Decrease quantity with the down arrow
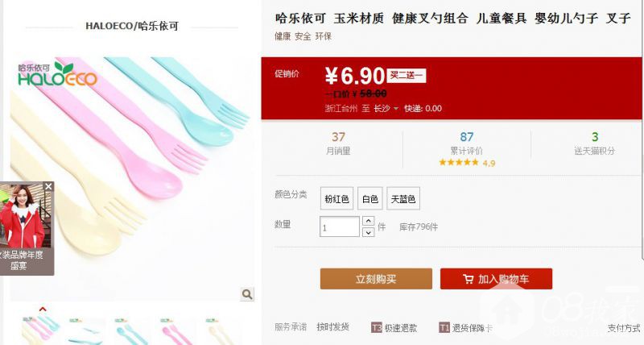This screenshot has height=345, width=644. [x=368, y=232]
